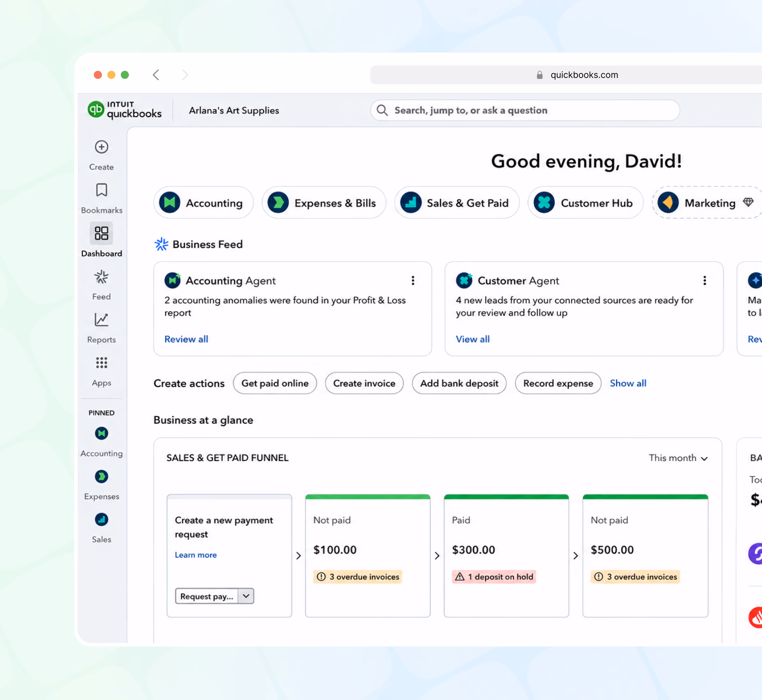Open the Sales & Get Paid pill
This screenshot has height=700, width=762.
[x=457, y=203]
